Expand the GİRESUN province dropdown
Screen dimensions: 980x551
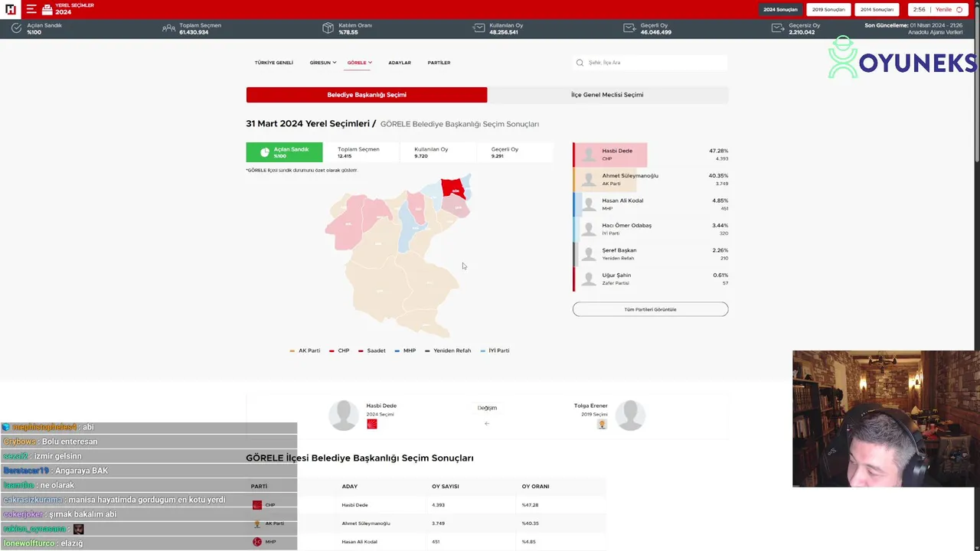pyautogui.click(x=323, y=63)
